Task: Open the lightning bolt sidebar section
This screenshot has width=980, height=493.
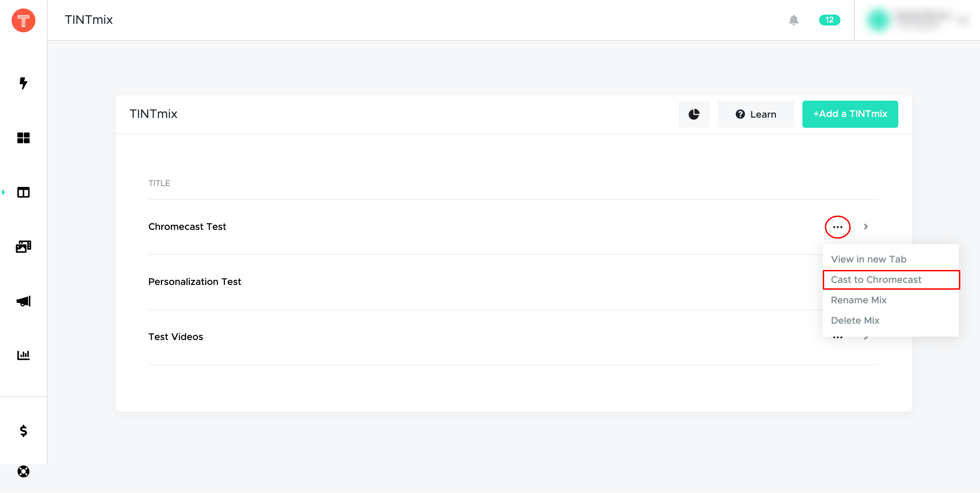Action: click(23, 83)
